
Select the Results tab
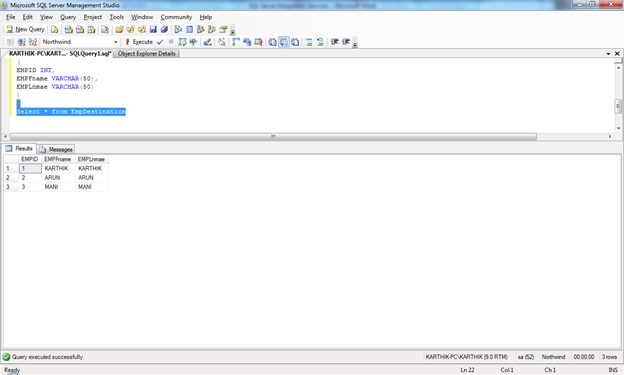pyautogui.click(x=19, y=148)
